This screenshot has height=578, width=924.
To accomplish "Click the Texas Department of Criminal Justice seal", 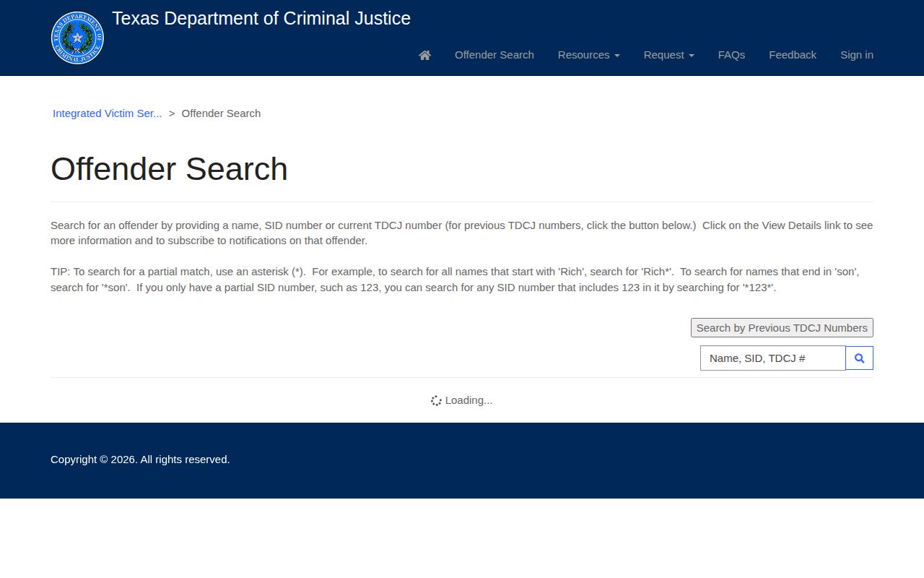I will 77,38.
